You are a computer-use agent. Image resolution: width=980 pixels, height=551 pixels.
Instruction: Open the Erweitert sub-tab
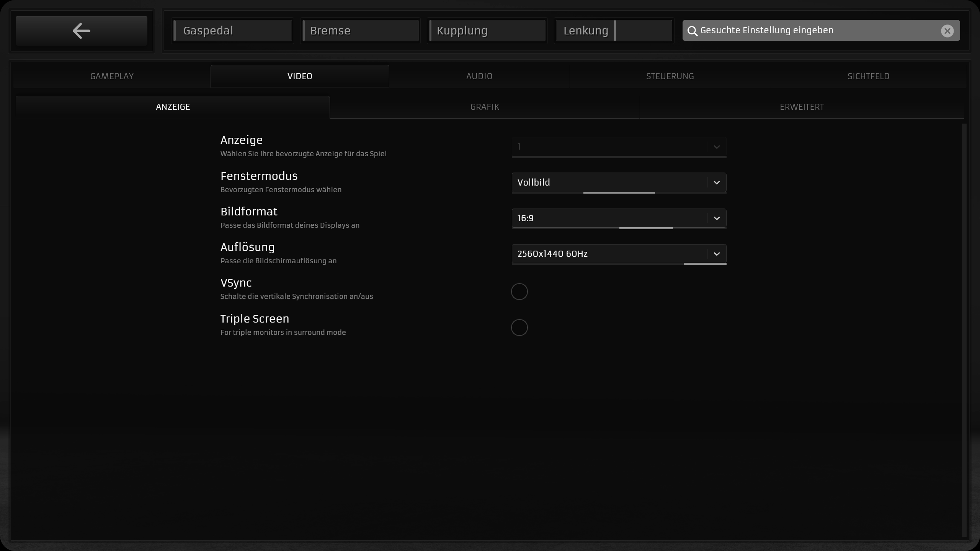pos(802,107)
